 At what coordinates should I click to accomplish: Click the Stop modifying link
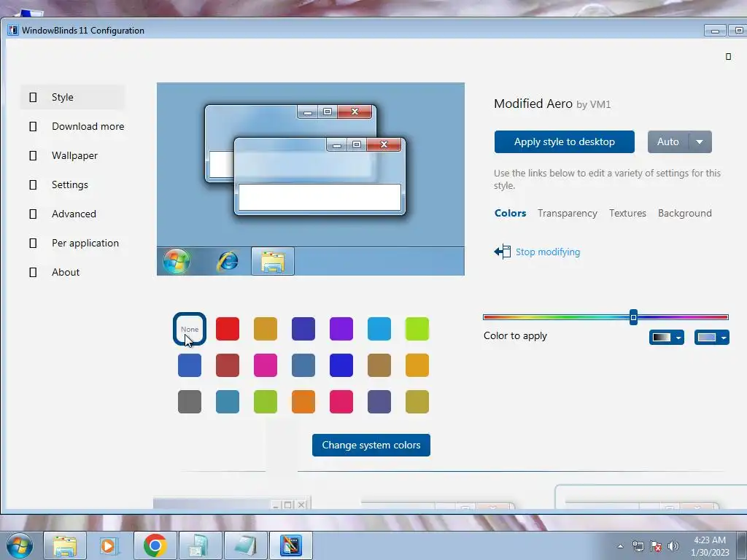[548, 252]
